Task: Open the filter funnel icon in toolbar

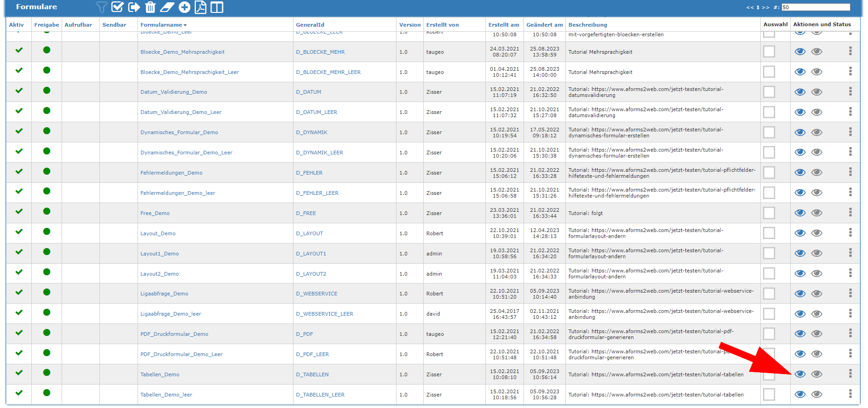Action: tap(101, 7)
